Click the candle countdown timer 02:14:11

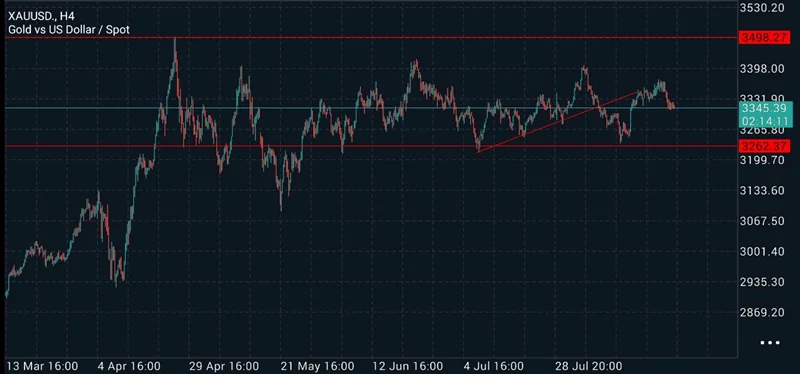click(765, 121)
